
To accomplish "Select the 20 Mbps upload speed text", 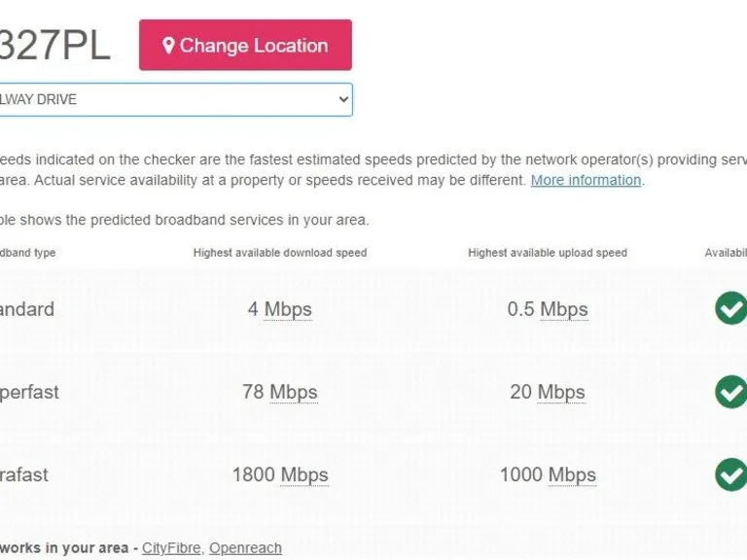I will point(547,392).
